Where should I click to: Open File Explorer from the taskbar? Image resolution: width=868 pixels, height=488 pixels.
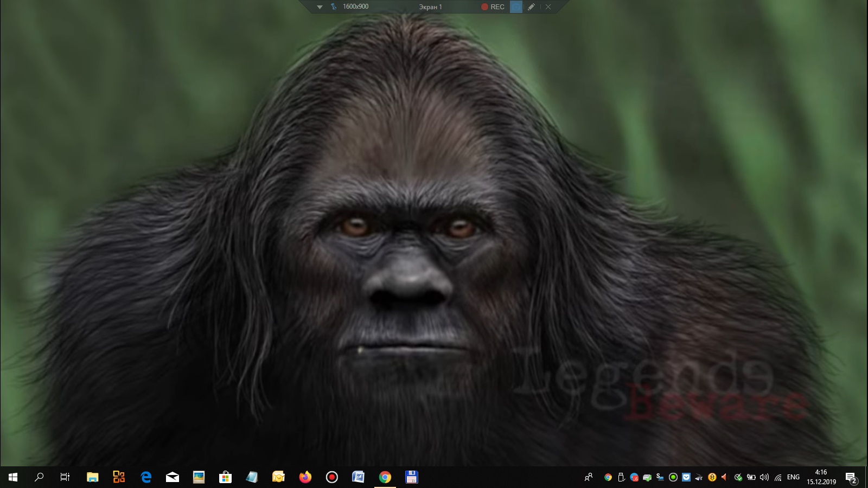93,477
